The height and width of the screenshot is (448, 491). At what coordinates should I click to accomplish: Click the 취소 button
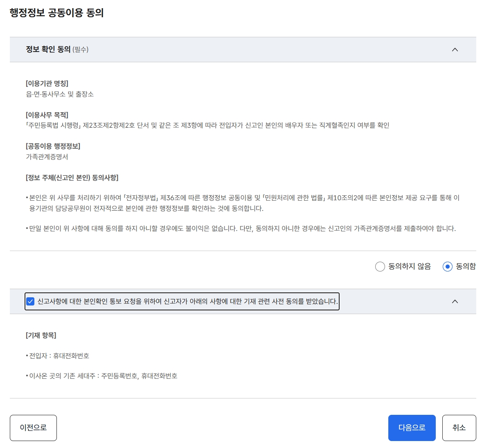point(459,428)
